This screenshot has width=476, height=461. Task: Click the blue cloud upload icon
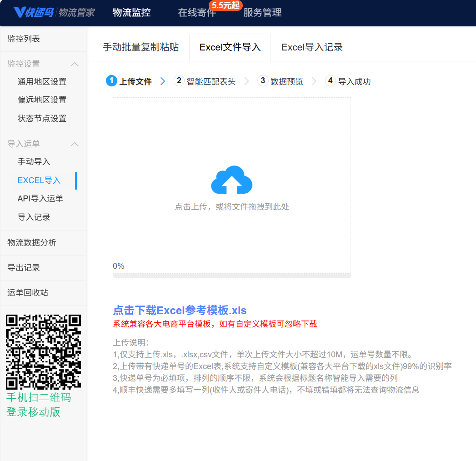[231, 180]
